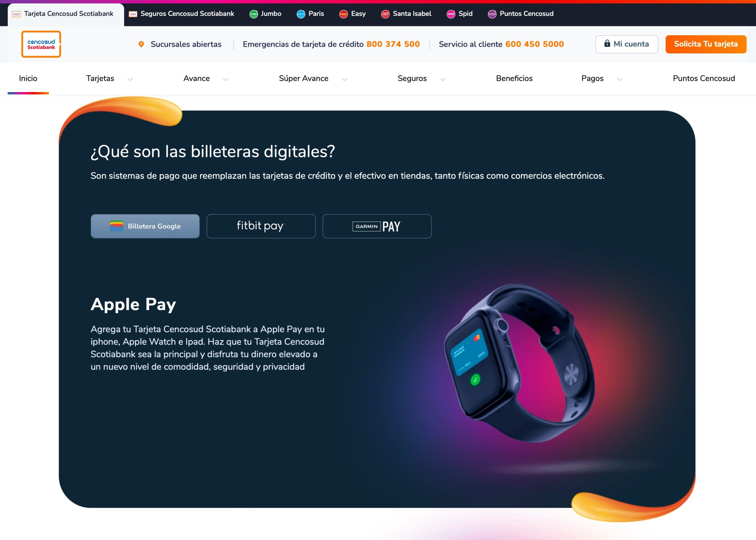
Task: Open the Paris site icon
Action: click(x=301, y=14)
